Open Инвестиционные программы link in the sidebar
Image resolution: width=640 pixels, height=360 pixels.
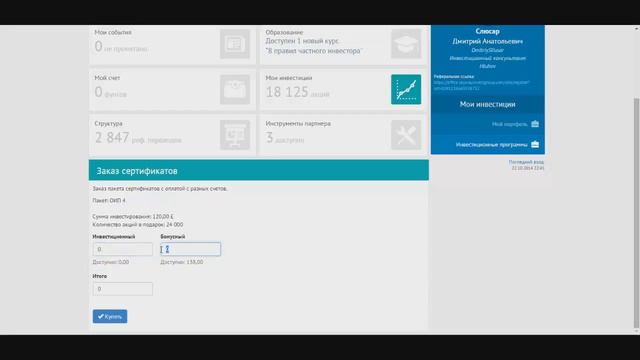tap(491, 144)
